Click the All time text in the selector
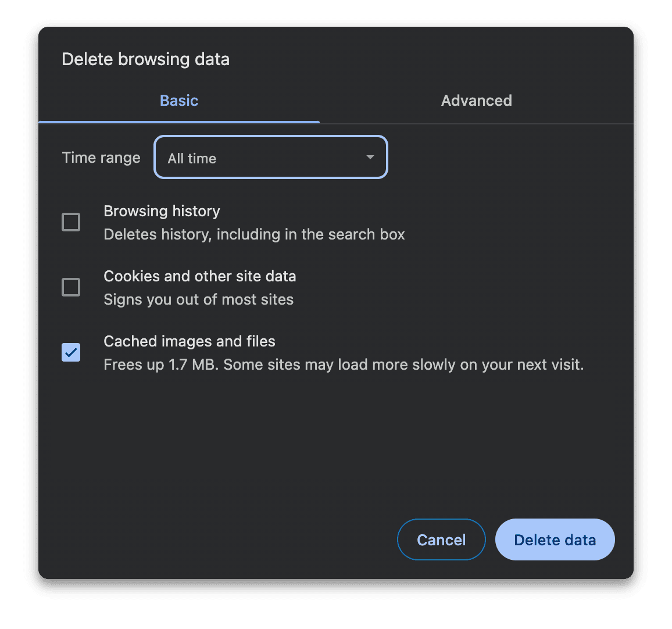672x629 pixels. (192, 158)
